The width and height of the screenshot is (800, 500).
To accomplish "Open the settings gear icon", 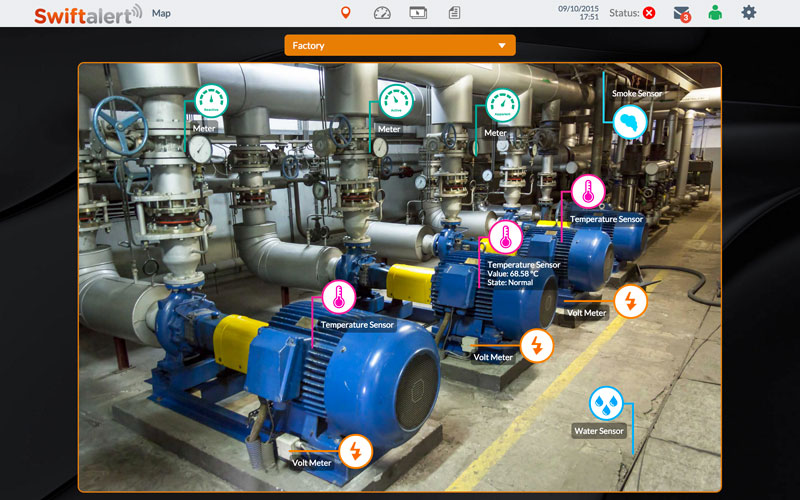I will (x=748, y=12).
